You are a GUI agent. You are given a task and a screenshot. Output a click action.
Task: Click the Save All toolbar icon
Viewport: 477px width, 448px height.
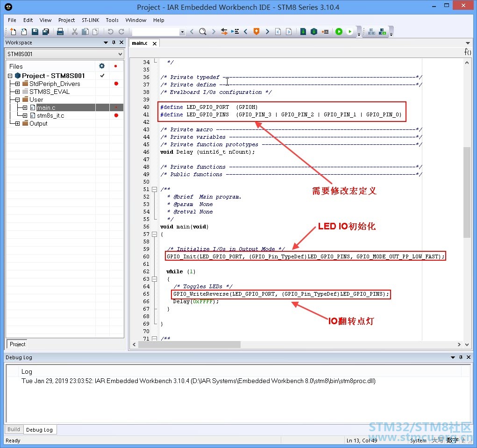(x=46, y=32)
